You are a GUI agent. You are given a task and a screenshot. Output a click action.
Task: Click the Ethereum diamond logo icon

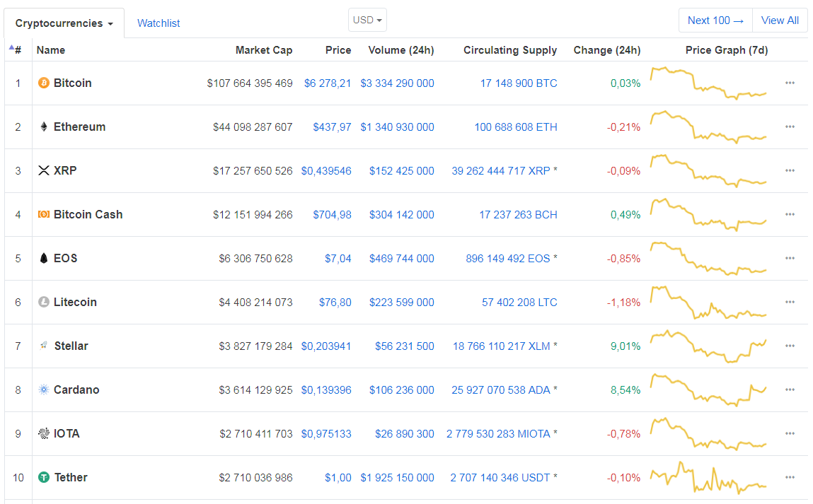pos(44,127)
